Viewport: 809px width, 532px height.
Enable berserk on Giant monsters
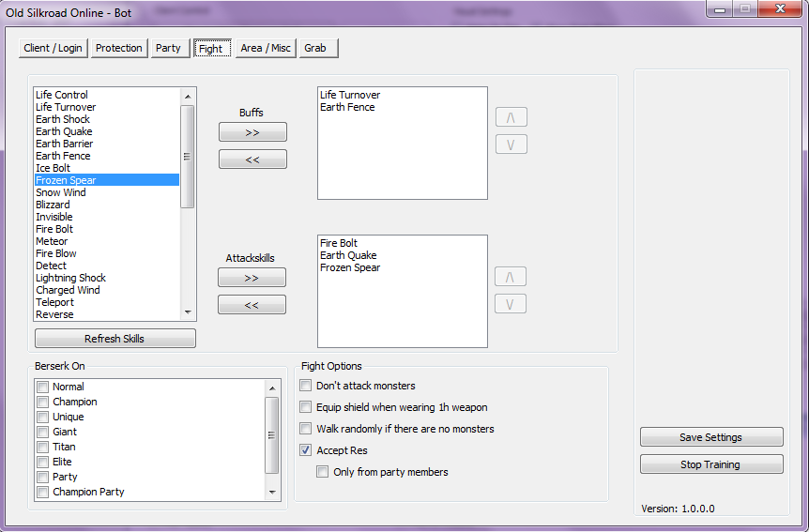pyautogui.click(x=43, y=432)
